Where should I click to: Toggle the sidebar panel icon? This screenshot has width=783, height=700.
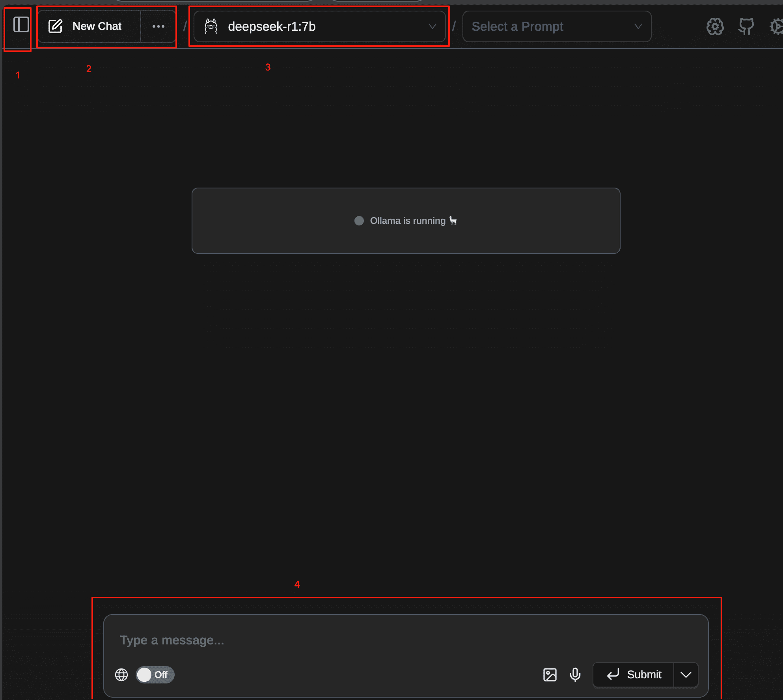click(21, 25)
